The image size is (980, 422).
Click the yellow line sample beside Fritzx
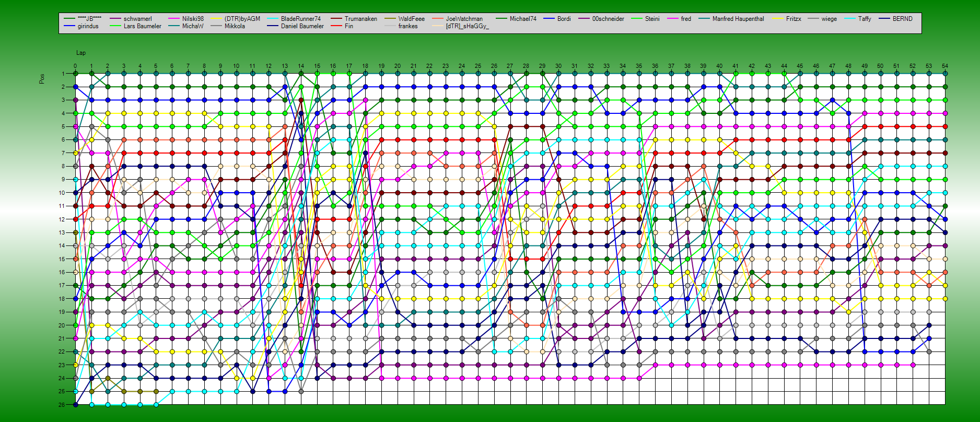tap(777, 19)
